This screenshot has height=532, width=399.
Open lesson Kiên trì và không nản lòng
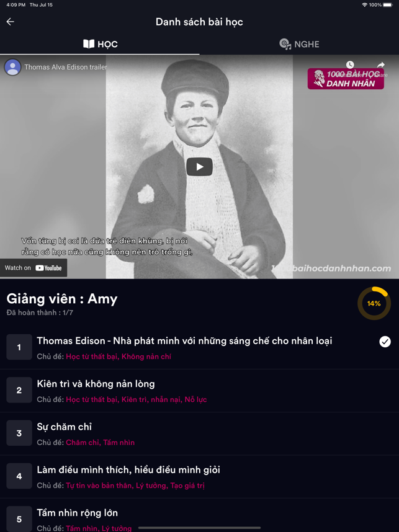pos(199,391)
